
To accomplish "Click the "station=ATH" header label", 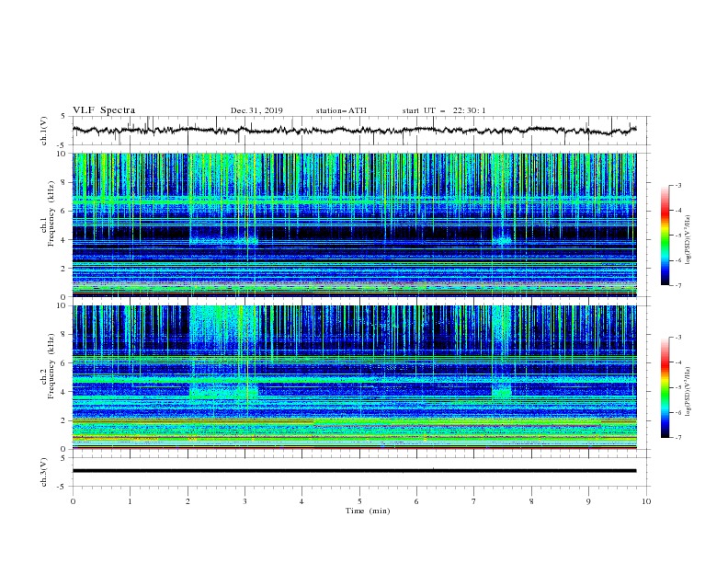I will (x=341, y=110).
